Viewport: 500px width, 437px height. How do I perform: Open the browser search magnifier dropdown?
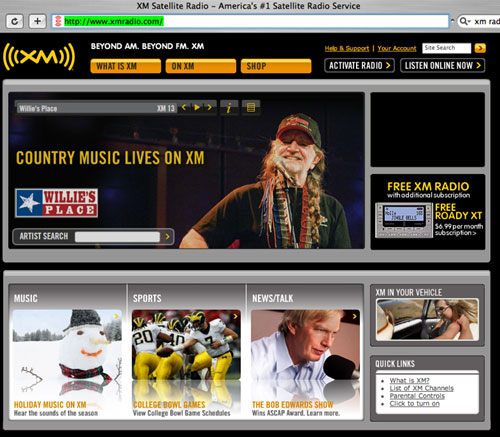465,21
